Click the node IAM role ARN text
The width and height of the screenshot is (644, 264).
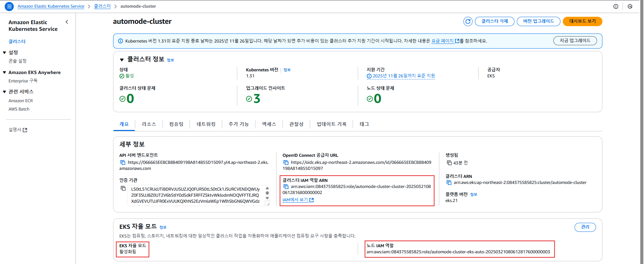pyautogui.click(x=458, y=252)
